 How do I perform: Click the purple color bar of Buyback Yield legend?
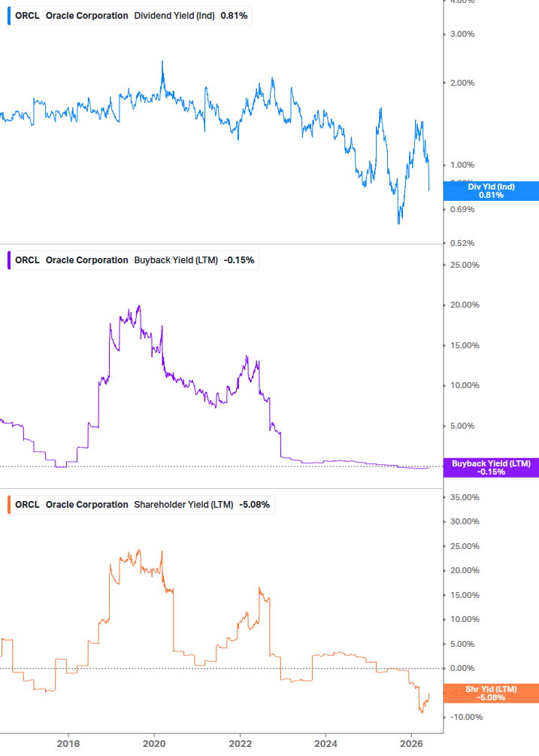click(x=9, y=260)
